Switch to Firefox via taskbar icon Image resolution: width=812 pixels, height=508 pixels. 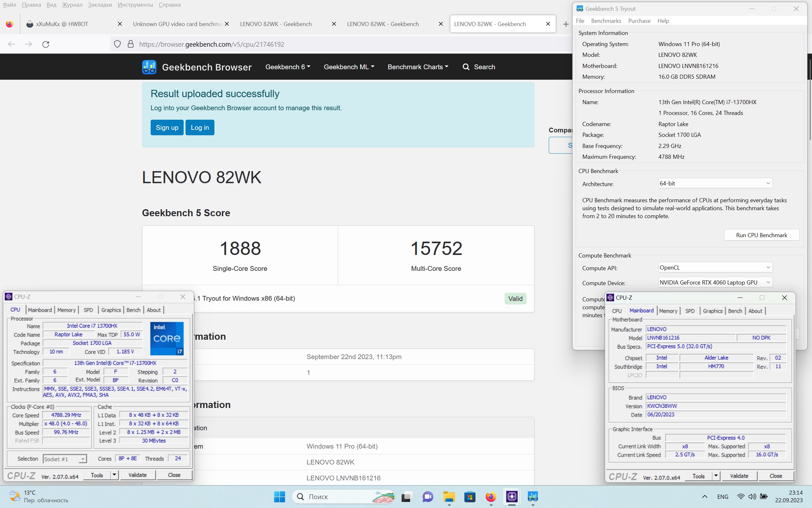pyautogui.click(x=491, y=497)
